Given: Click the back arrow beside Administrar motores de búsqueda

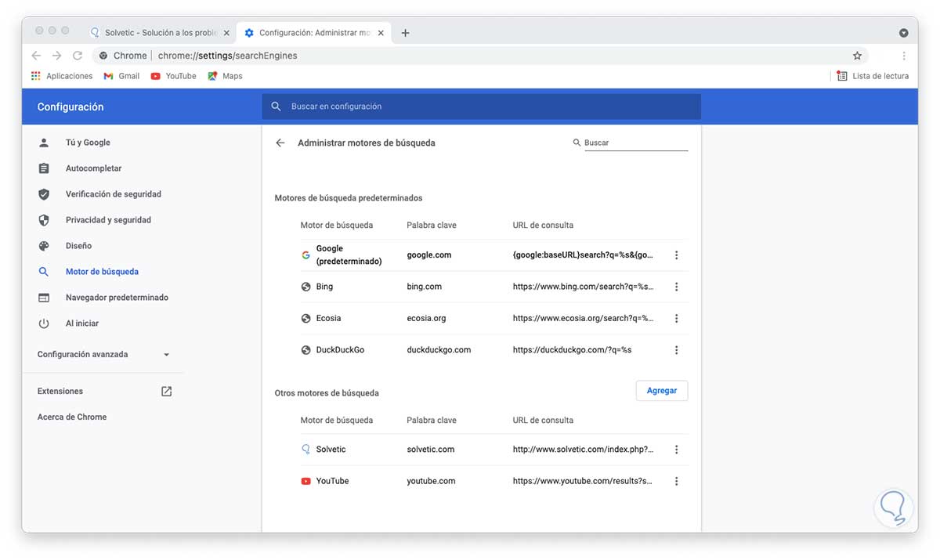Looking at the screenshot, I should click(x=280, y=143).
